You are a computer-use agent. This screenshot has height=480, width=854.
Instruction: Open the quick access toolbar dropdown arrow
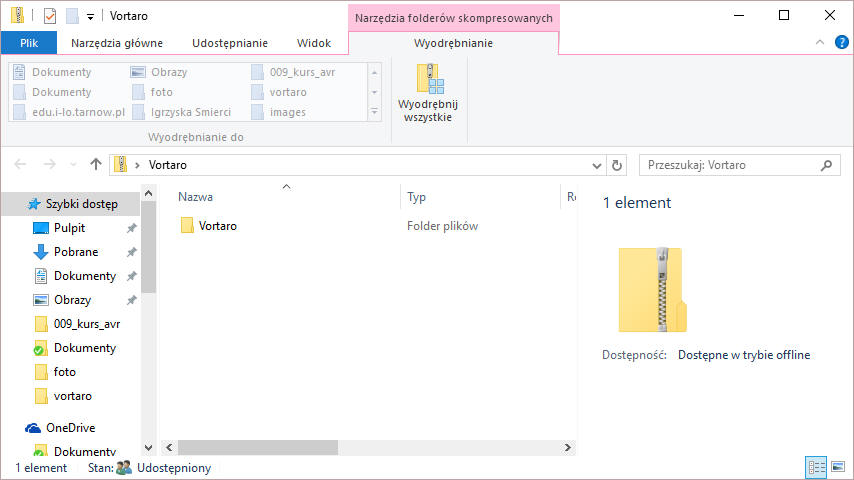pyautogui.click(x=90, y=16)
